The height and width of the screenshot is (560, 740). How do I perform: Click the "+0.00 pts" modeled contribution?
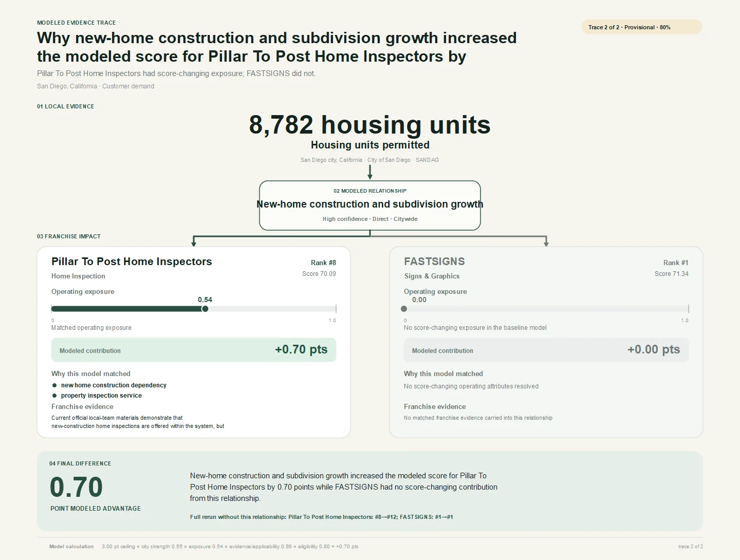(x=654, y=349)
